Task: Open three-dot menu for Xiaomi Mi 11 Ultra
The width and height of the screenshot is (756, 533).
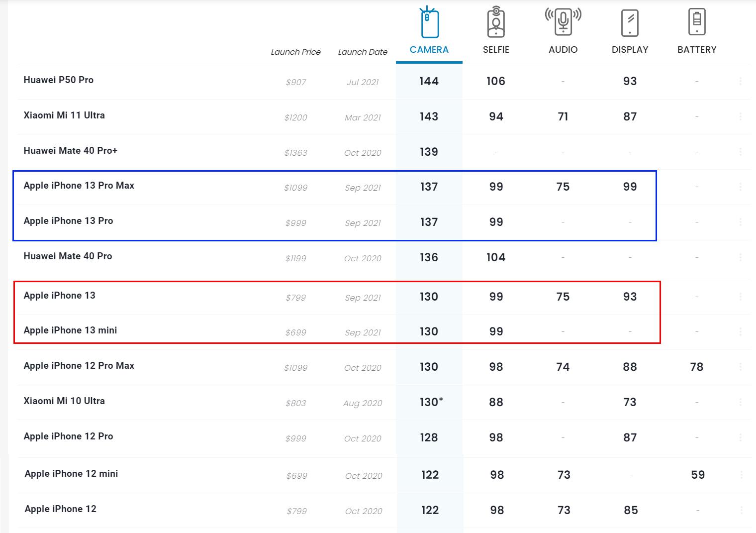Action: 741,116
